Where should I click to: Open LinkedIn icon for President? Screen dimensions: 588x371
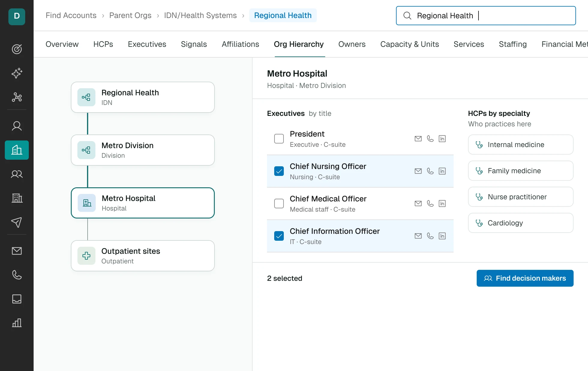442,139
